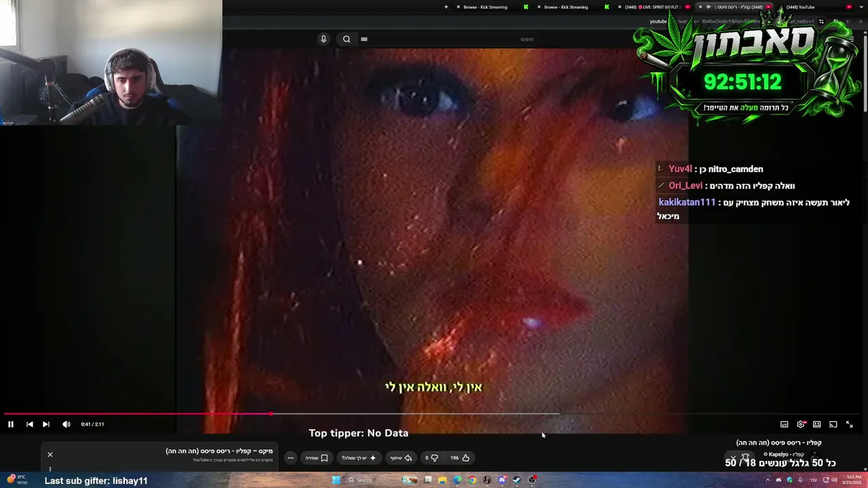
Task: Open Discord from the taskbar
Action: pyautogui.click(x=502, y=480)
